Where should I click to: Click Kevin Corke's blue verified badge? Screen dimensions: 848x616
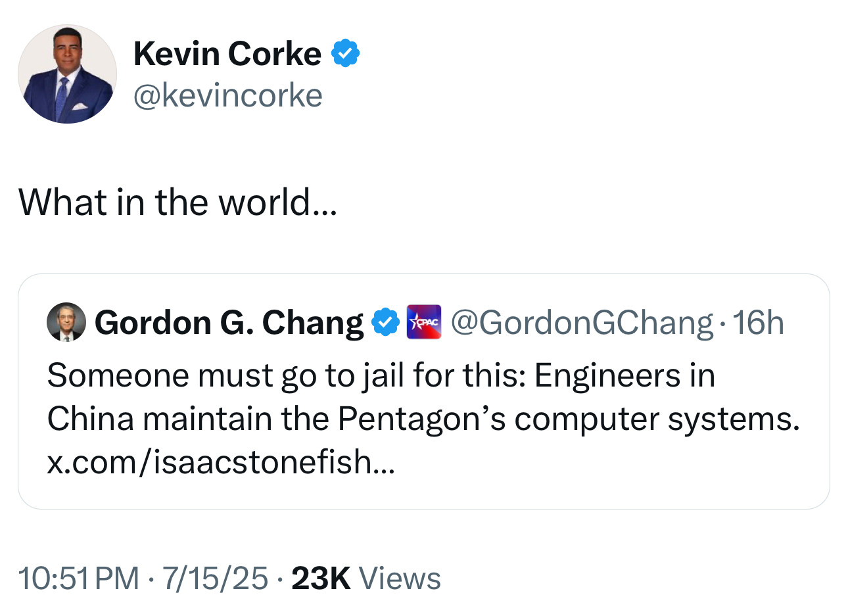tap(345, 53)
